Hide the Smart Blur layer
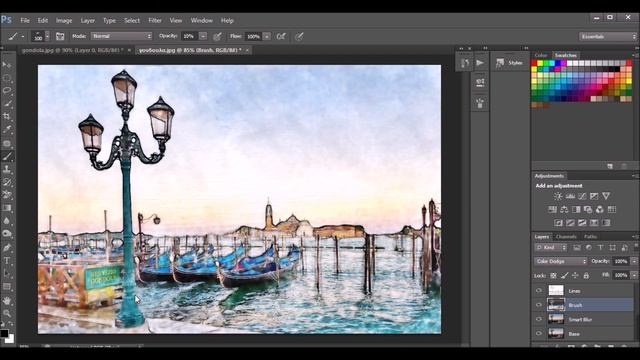640x360 pixels. (x=539, y=319)
